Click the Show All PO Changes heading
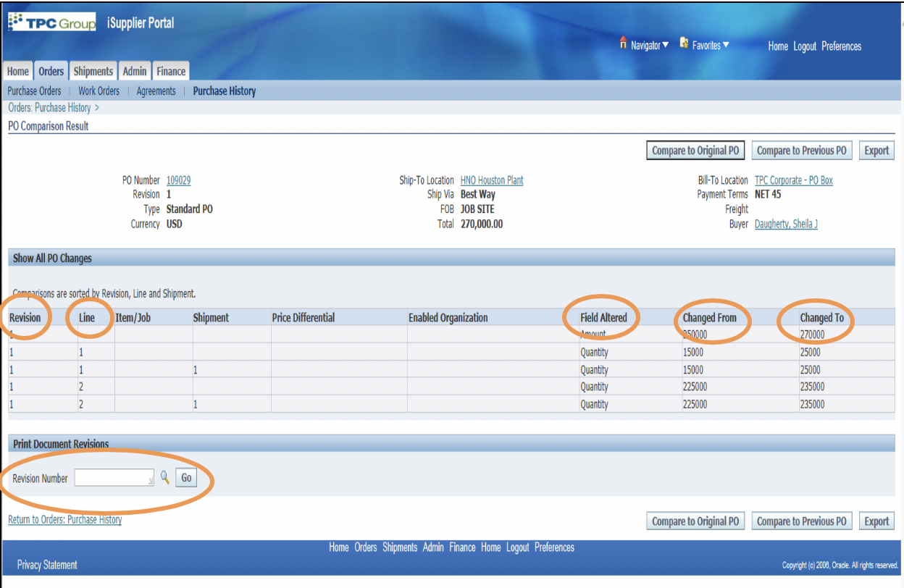Viewport: 904px width, 588px height. pos(52,258)
